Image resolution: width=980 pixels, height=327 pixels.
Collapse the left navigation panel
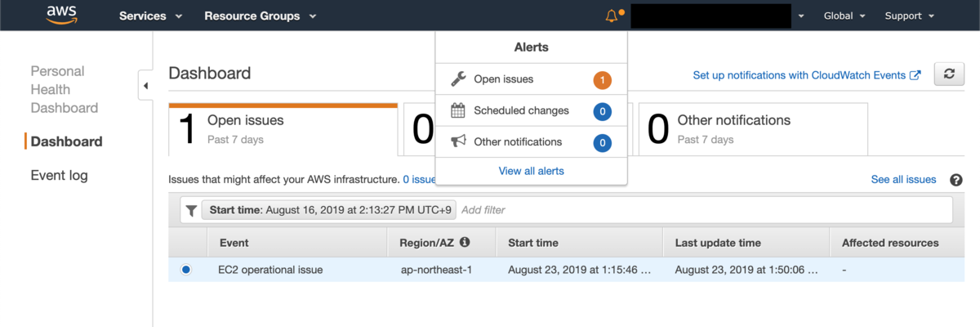[145, 86]
